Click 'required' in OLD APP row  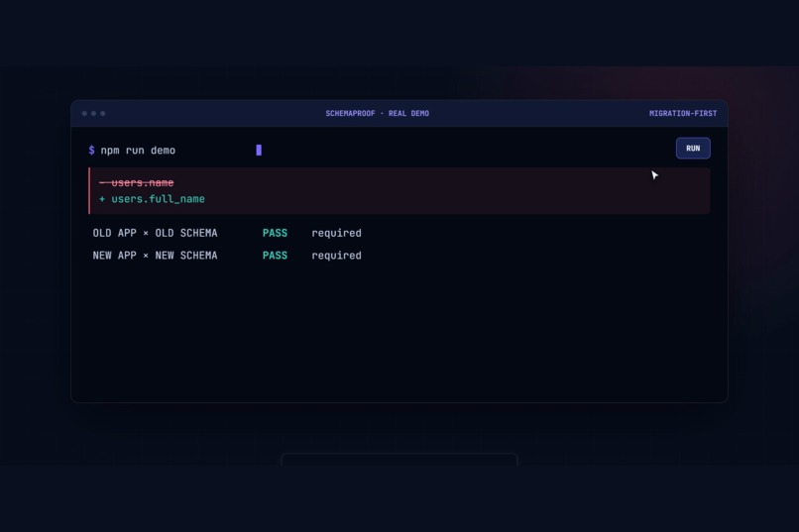coord(336,233)
